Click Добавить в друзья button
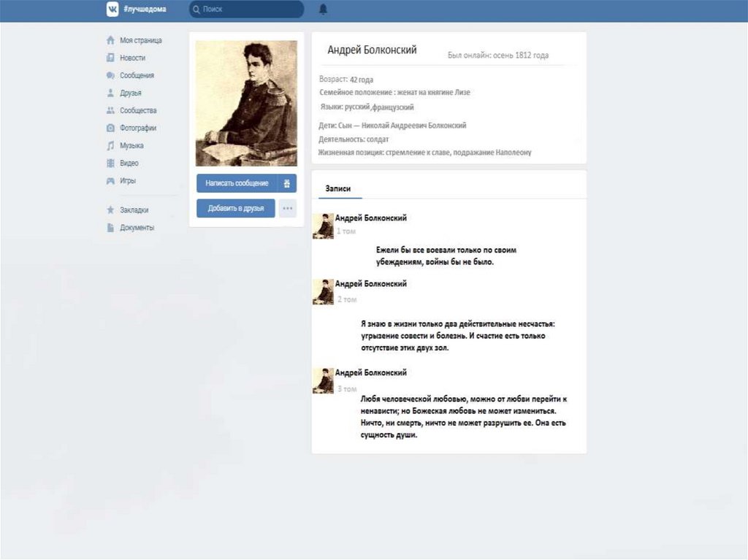The height and width of the screenshot is (560, 748). click(x=236, y=209)
